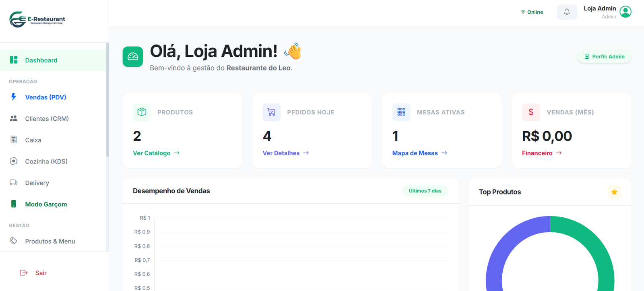
Task: Click the cart icon on Pedidos Hoje card
Action: coord(271,112)
